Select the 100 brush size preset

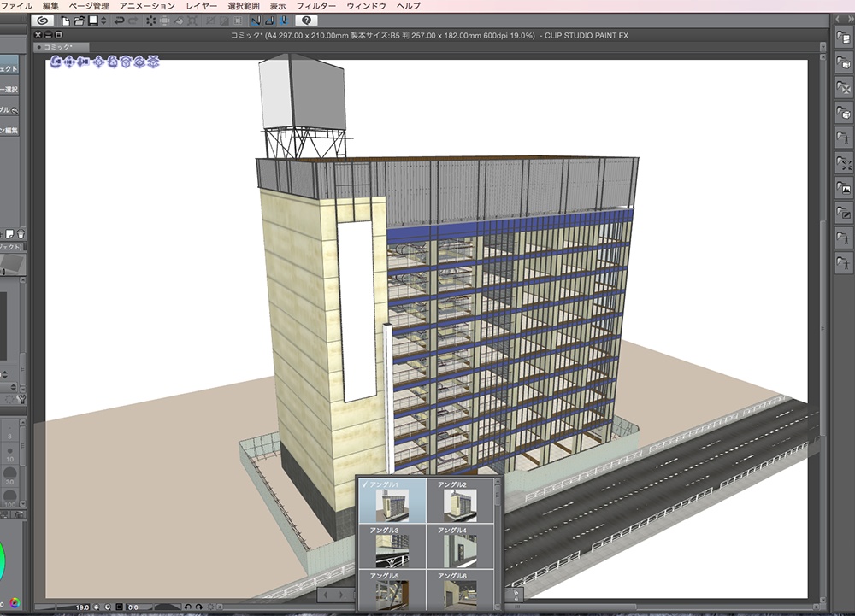click(9, 496)
